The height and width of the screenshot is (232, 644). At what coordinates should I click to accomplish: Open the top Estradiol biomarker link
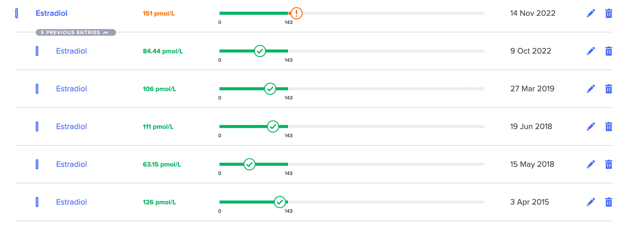52,13
